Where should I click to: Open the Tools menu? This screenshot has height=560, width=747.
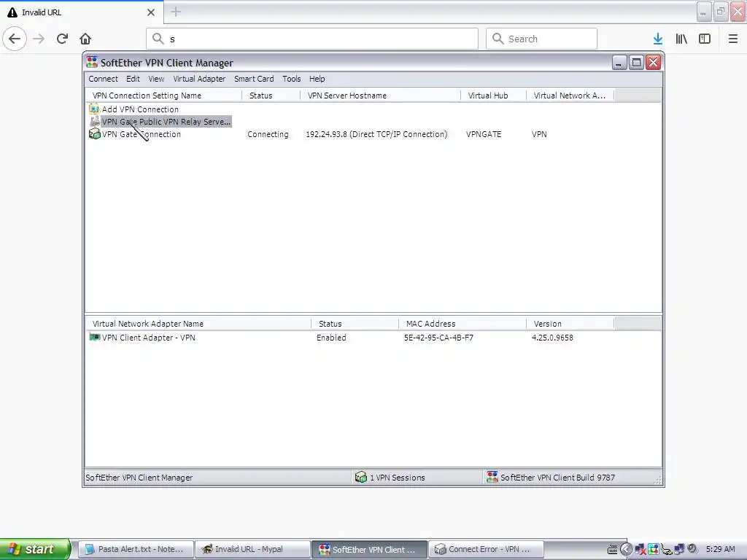click(292, 79)
